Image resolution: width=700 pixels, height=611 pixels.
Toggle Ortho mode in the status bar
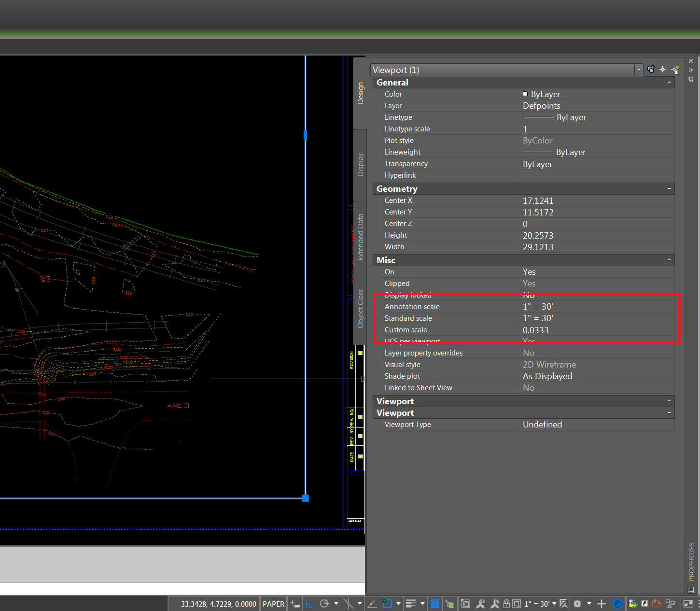coord(309,603)
